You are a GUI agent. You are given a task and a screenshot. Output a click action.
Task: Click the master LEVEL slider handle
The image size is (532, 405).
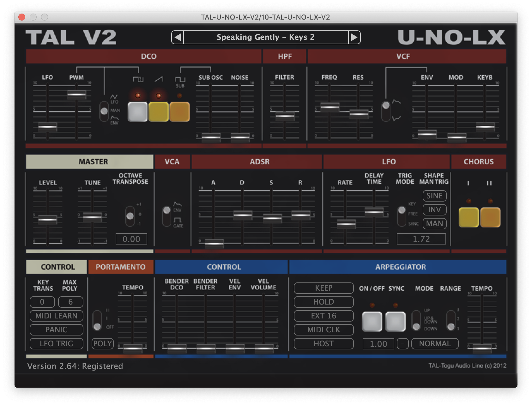[x=48, y=219]
